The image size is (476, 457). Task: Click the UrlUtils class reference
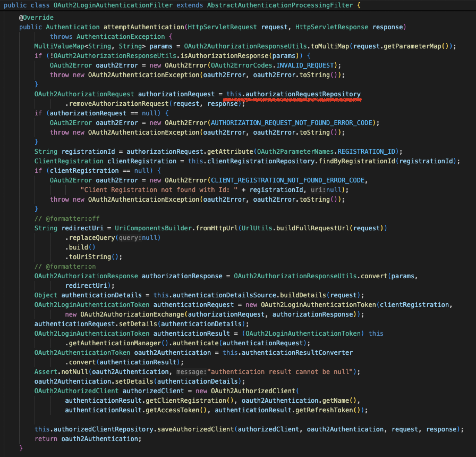pyautogui.click(x=257, y=228)
